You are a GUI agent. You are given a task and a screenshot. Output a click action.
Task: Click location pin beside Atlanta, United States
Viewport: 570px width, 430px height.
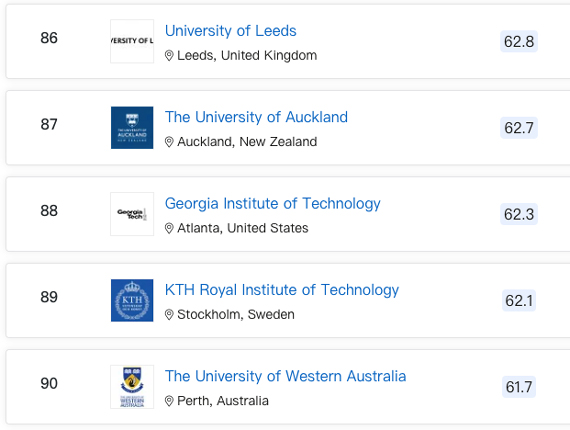click(x=169, y=228)
